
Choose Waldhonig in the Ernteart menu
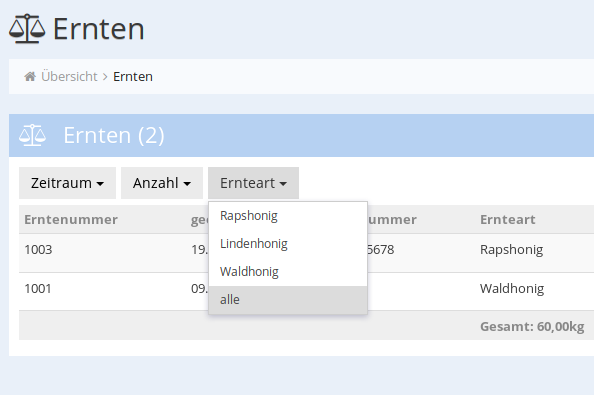tap(288, 272)
